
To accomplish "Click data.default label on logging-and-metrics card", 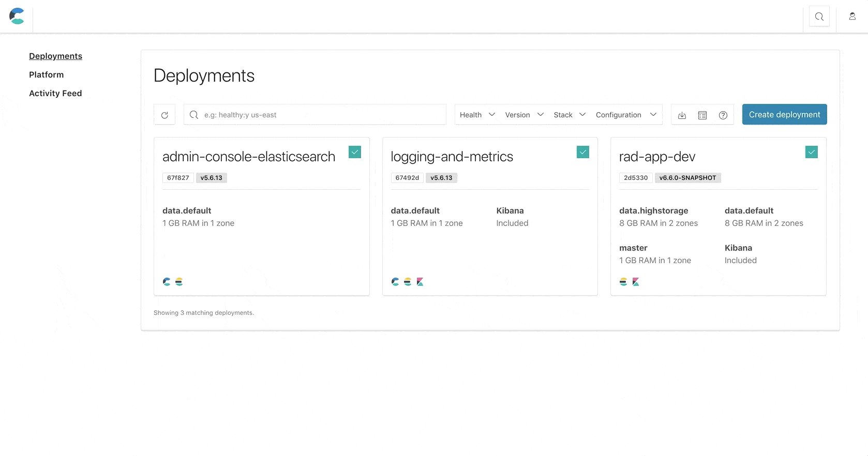I will coord(415,210).
